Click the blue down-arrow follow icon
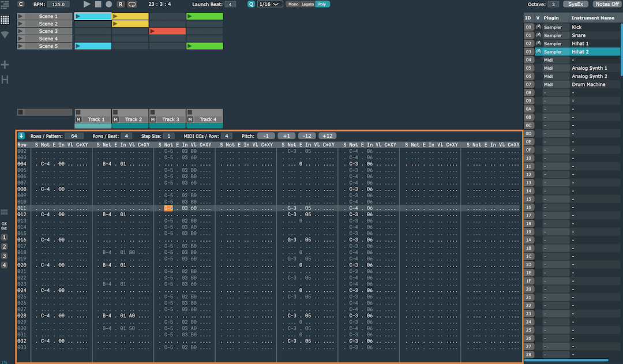 (x=21, y=136)
